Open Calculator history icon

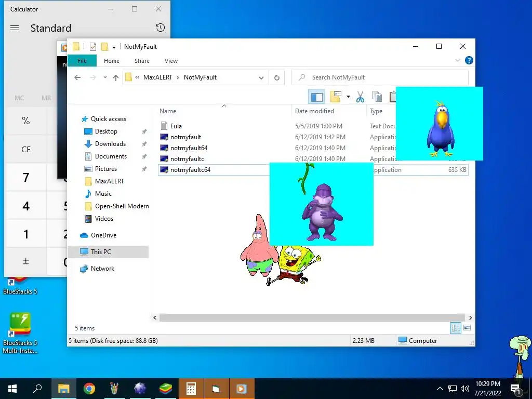click(x=161, y=28)
